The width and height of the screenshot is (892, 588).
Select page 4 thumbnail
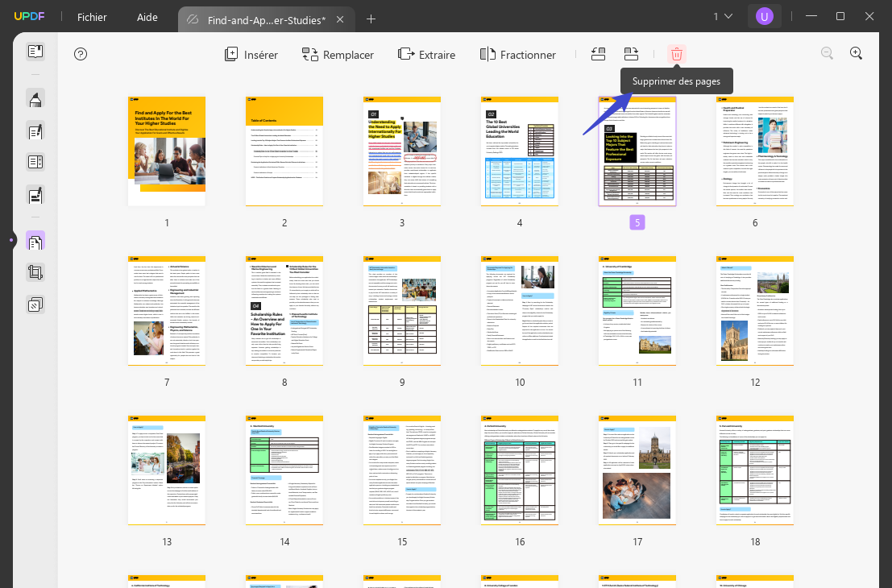point(520,151)
